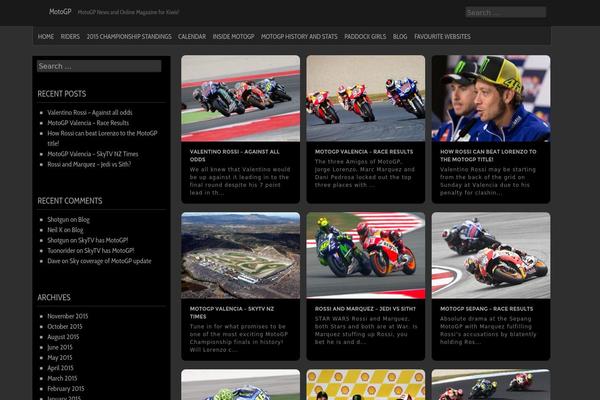Open the February 2015 archive
Viewport: 600px width, 400px height.
66,389
